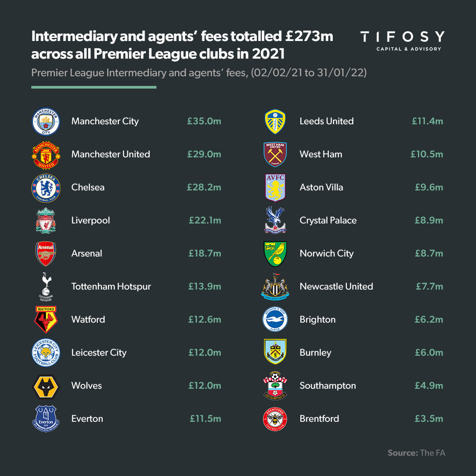Screen dimensions: 476x476
Task: Click the Everton club name
Action: pyautogui.click(x=87, y=419)
